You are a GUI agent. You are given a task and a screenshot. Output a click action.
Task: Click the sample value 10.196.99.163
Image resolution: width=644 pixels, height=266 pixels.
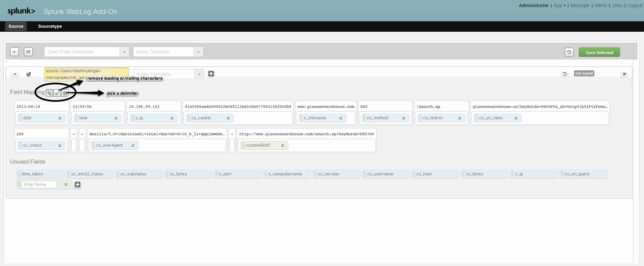click(x=144, y=107)
